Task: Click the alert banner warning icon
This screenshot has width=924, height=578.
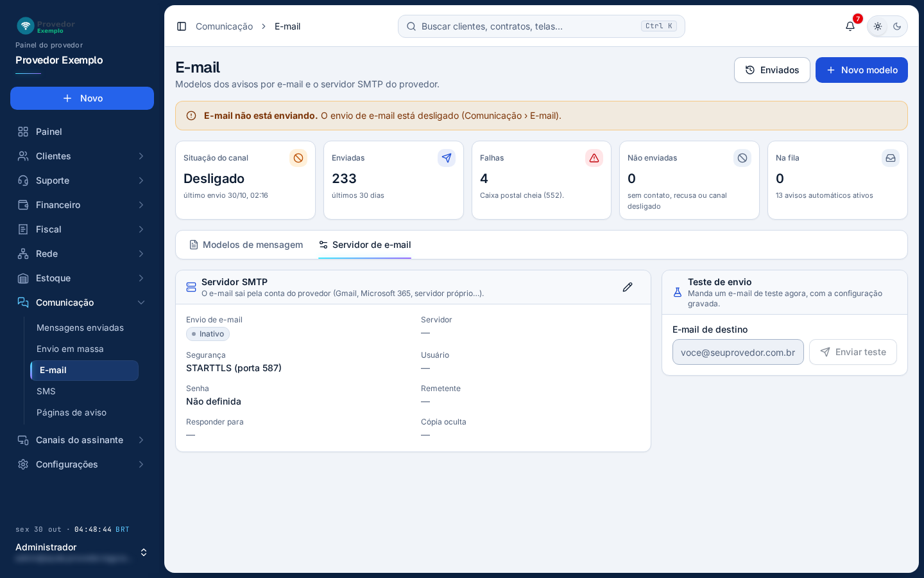Action: coord(191,116)
